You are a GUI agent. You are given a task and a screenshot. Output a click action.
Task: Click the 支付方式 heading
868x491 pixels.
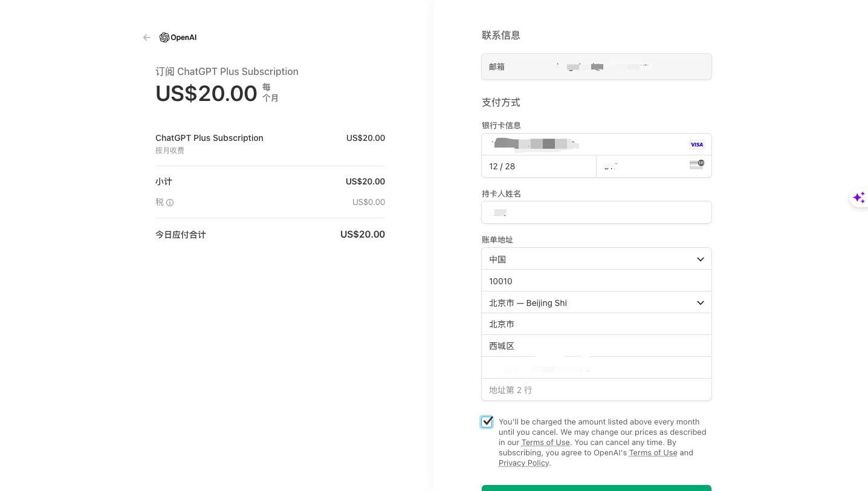click(501, 102)
